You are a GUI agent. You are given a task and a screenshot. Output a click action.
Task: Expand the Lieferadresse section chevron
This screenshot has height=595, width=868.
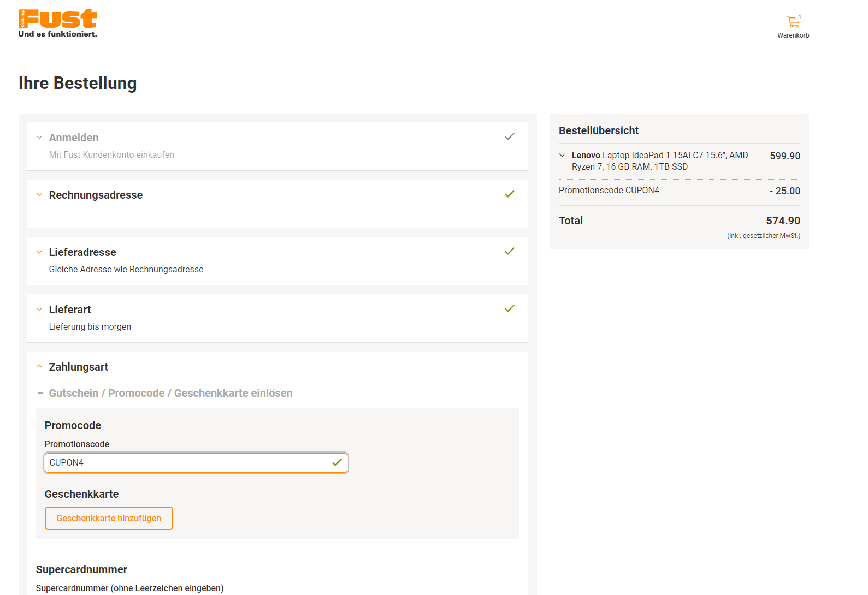39,252
